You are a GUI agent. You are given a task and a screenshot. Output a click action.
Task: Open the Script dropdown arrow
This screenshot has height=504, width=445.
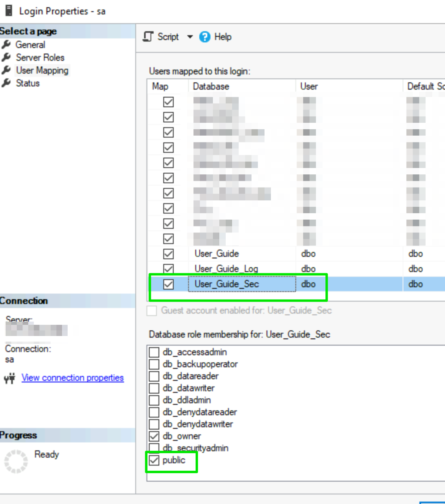tap(190, 37)
